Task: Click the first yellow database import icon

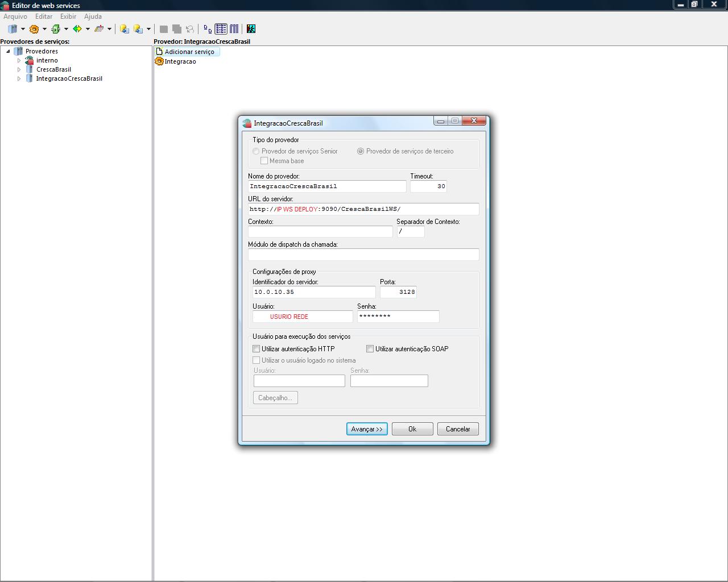Action: click(125, 29)
